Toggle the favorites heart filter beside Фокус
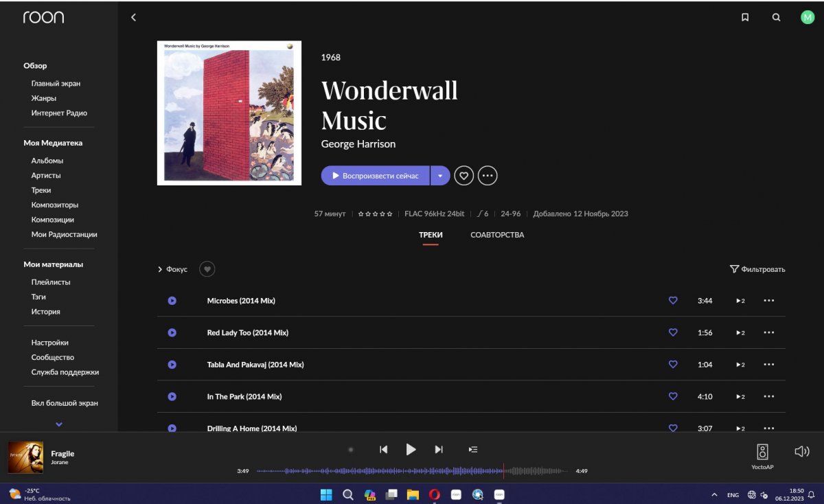 click(207, 269)
